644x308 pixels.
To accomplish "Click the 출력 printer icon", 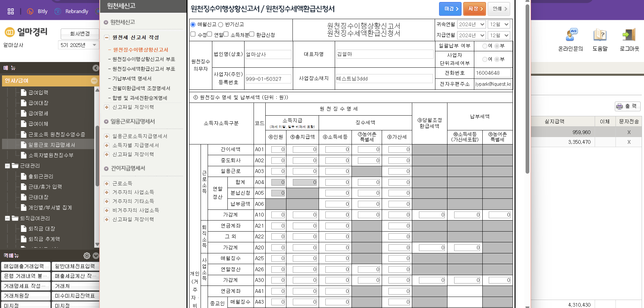I will click(x=619, y=106).
